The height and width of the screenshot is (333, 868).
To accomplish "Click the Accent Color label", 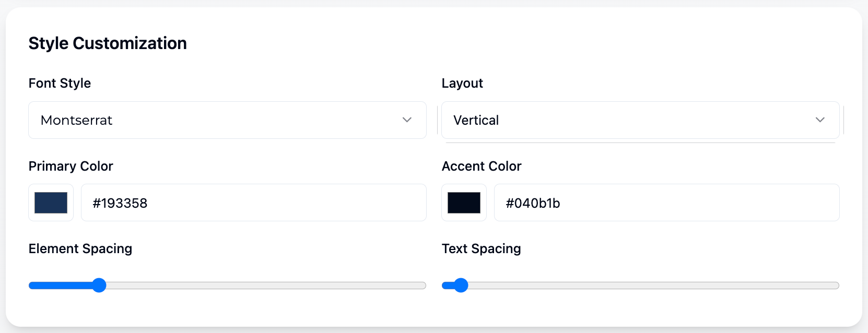I will pos(481,166).
